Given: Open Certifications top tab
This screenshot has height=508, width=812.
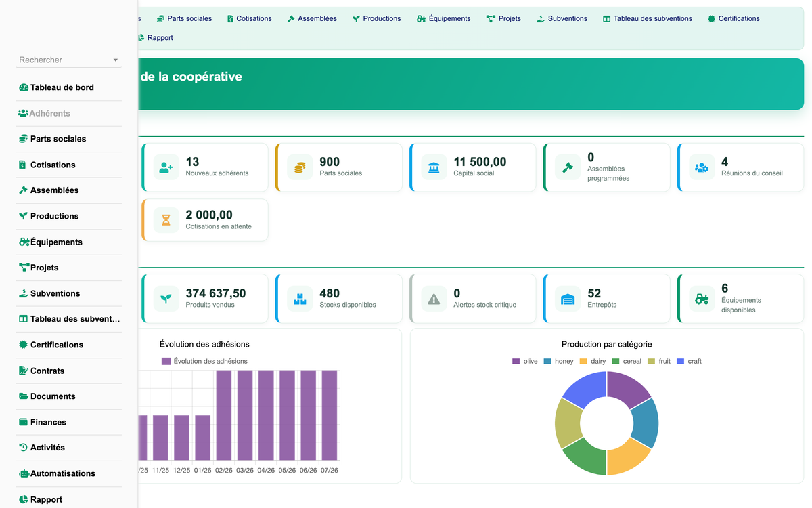Looking at the screenshot, I should pyautogui.click(x=734, y=18).
